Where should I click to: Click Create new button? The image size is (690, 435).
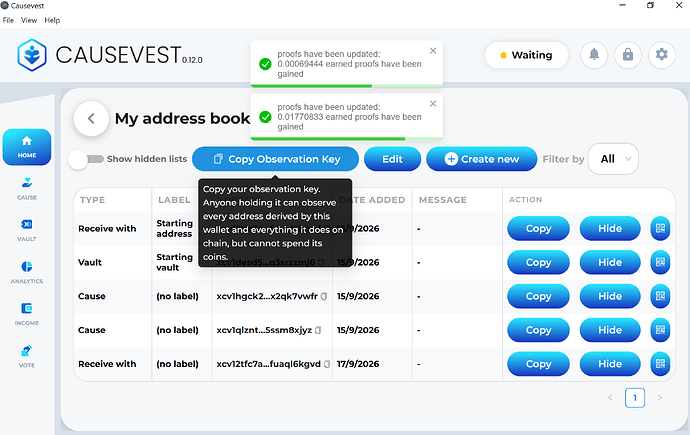pos(481,159)
